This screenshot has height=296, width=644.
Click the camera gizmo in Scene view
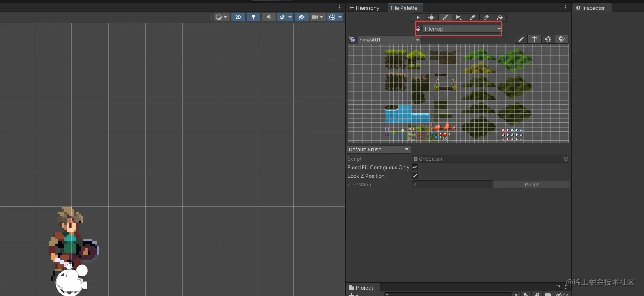72,280
